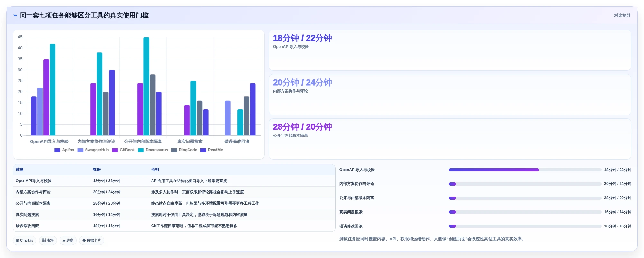This screenshot has height=258, width=644.
Task: Click the x-axis label 真实问题搜索 in chart
Action: point(190,142)
